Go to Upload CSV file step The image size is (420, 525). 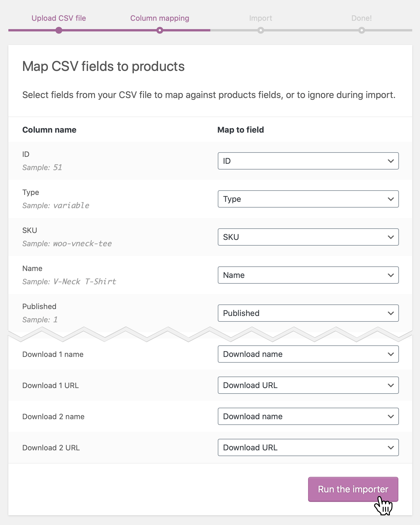(59, 18)
